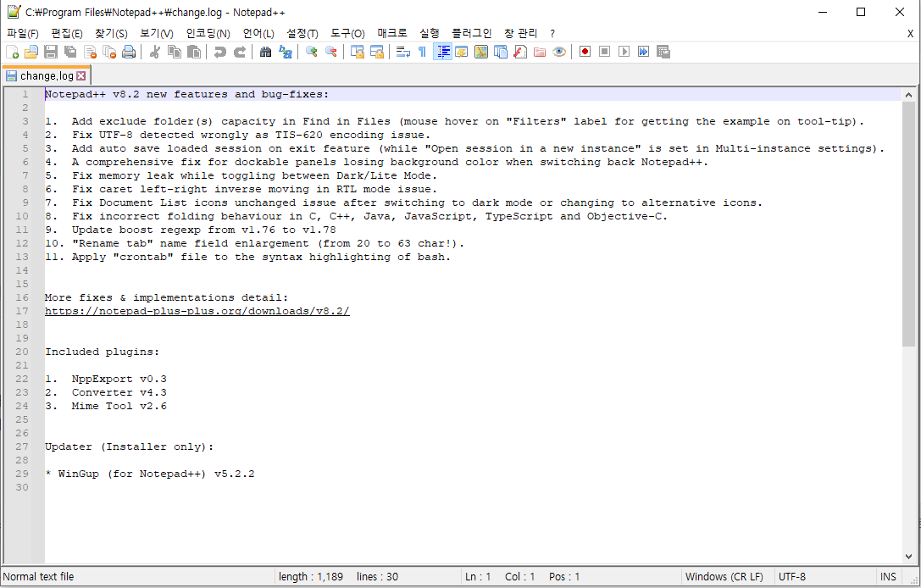Viewport: 921px width, 588px height.
Task: Zoom out using the magnifier minus icon
Action: click(x=331, y=52)
